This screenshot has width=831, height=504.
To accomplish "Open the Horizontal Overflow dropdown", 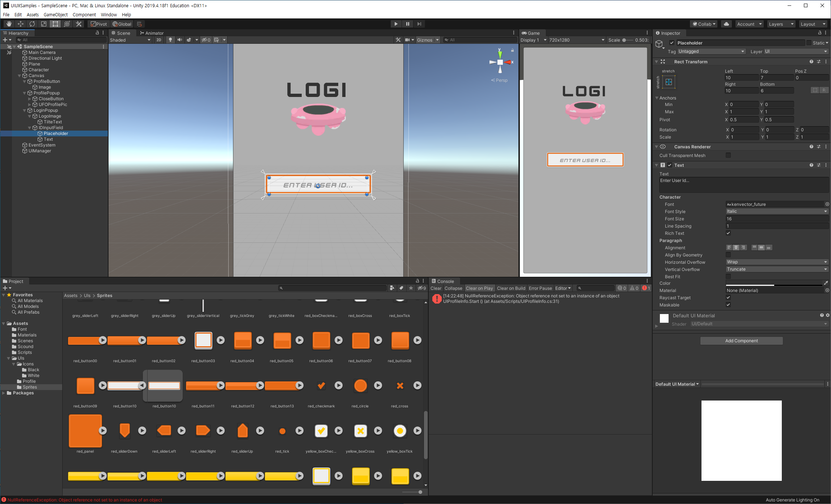I will coord(776,262).
